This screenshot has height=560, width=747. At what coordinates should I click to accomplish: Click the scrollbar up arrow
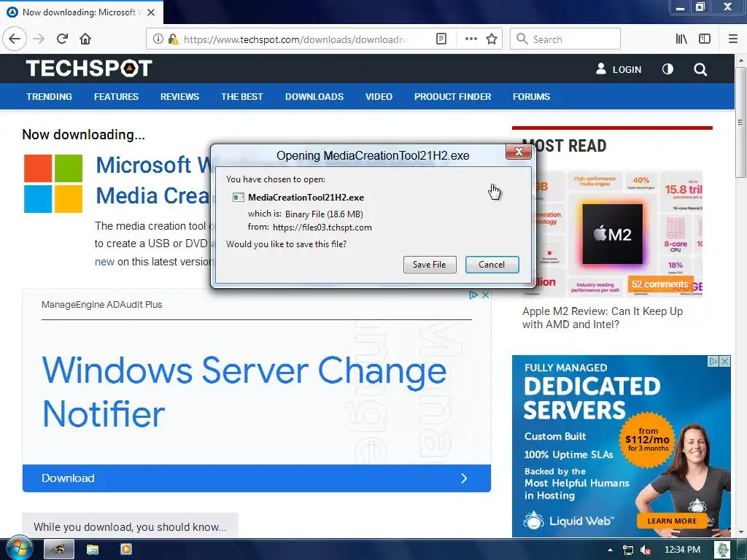click(741, 61)
